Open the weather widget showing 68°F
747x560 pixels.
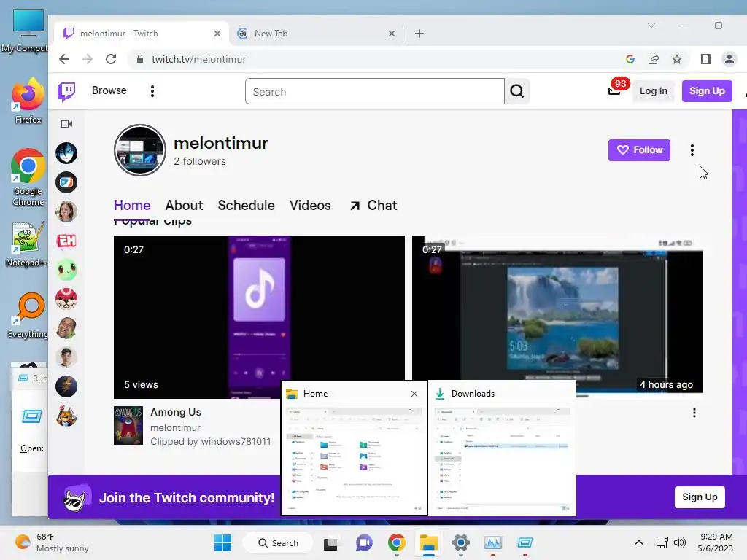[x=52, y=542]
